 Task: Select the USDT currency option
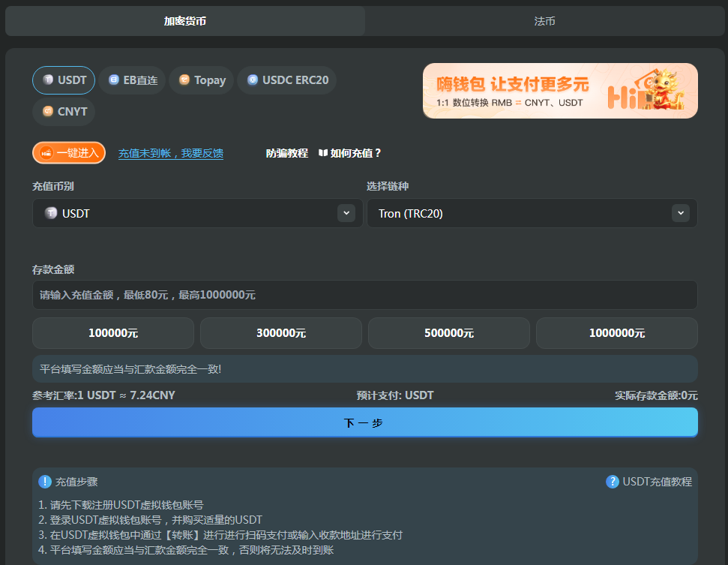point(64,80)
